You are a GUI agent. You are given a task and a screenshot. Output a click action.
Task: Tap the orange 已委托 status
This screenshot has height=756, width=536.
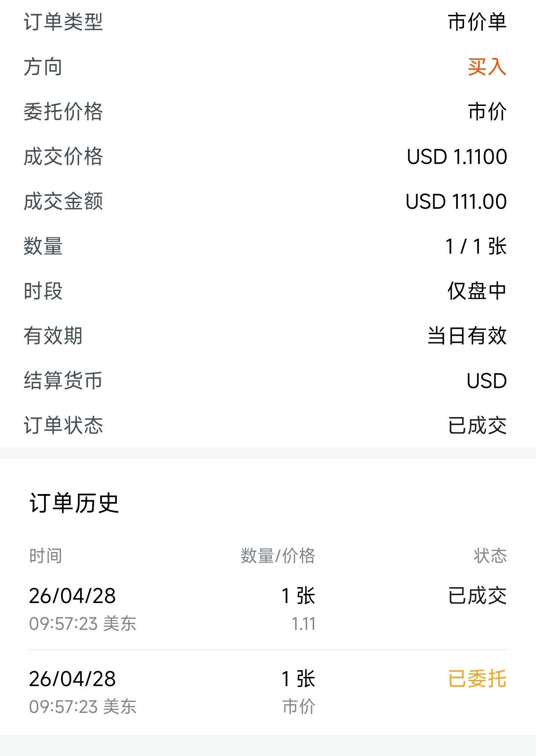[x=477, y=679]
